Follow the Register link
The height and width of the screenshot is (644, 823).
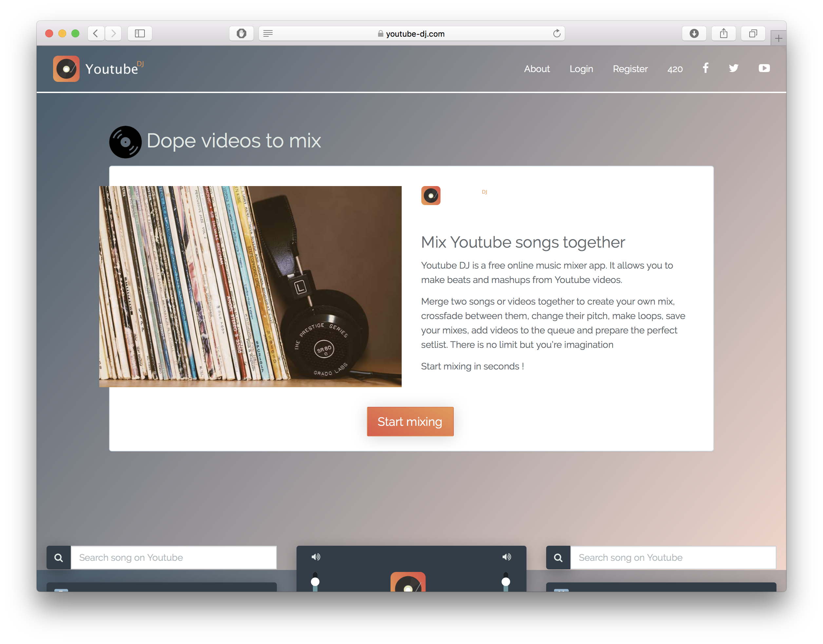point(630,69)
